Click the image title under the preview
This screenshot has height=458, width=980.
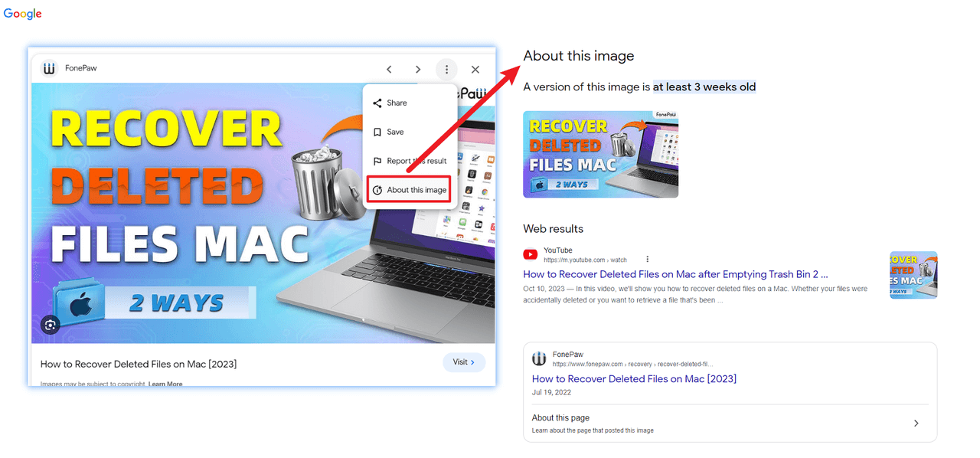coord(139,364)
